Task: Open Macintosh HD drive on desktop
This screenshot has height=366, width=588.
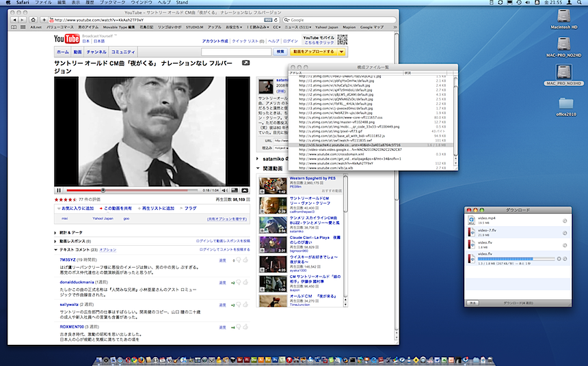Action: (x=563, y=17)
